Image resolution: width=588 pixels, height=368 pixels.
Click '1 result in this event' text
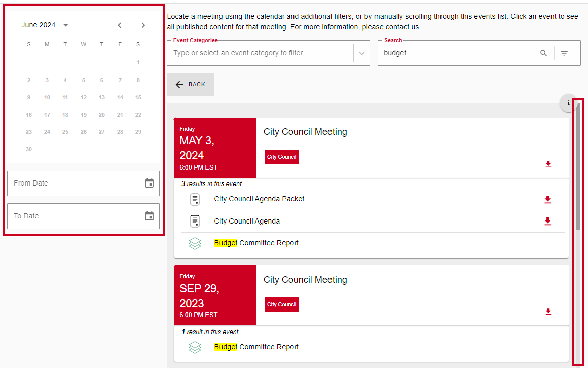click(210, 332)
